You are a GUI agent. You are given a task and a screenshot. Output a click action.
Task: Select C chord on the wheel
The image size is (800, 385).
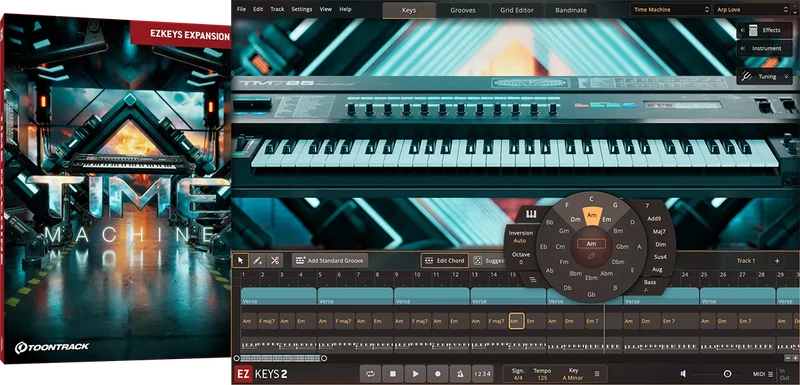tap(591, 199)
